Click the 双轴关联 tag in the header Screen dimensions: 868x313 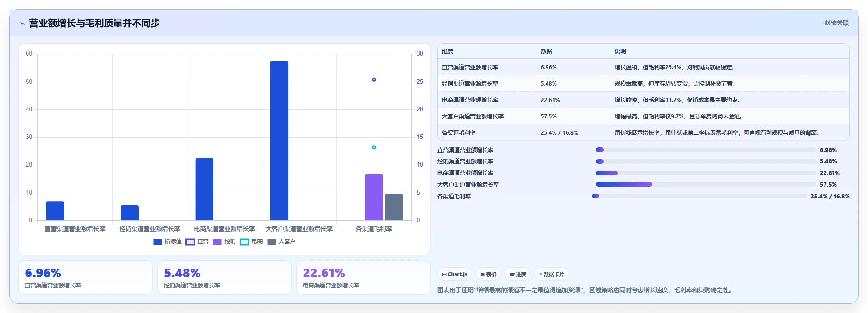tap(836, 22)
